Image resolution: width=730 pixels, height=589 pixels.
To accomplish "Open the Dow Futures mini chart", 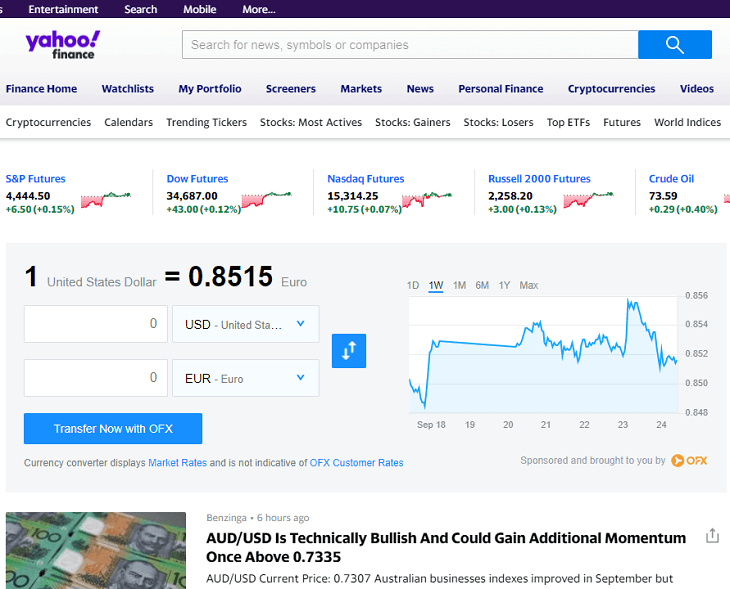I will coord(266,199).
